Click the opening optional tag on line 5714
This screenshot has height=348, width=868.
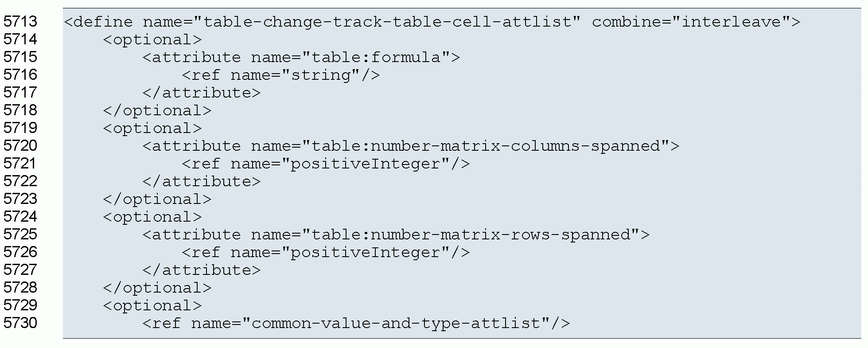tap(152, 39)
